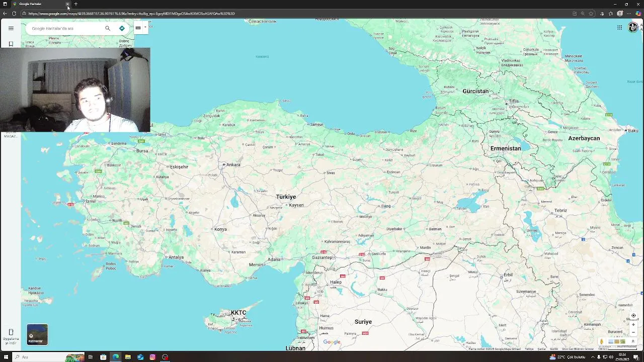Click the Gürcistan country label
The width and height of the screenshot is (644, 362).
[475, 91]
